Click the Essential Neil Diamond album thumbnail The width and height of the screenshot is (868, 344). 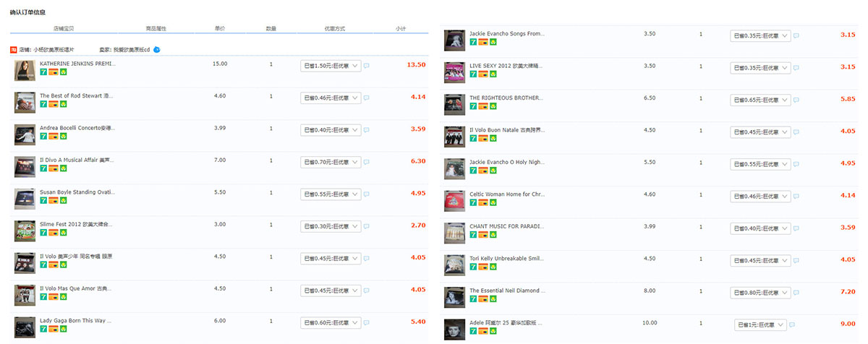454,297
